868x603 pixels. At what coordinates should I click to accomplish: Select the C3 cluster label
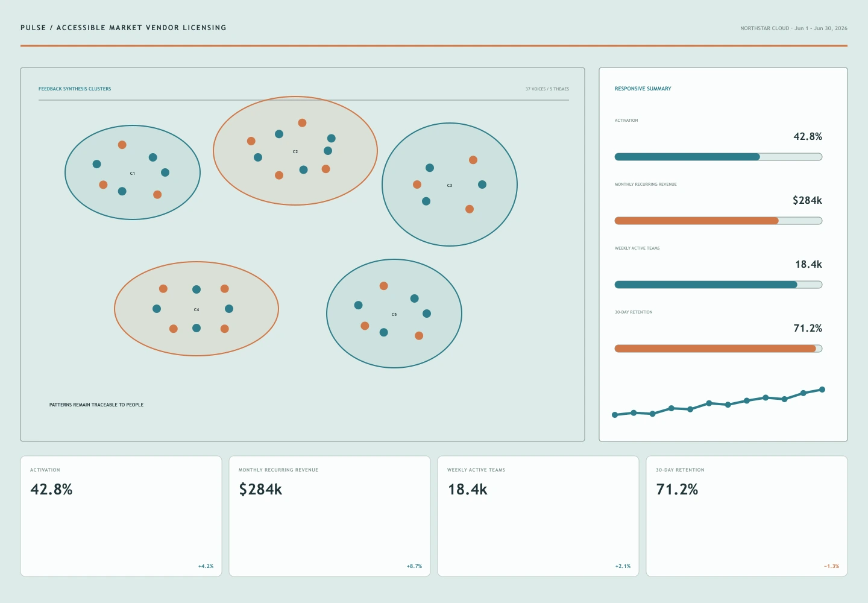[x=450, y=186]
